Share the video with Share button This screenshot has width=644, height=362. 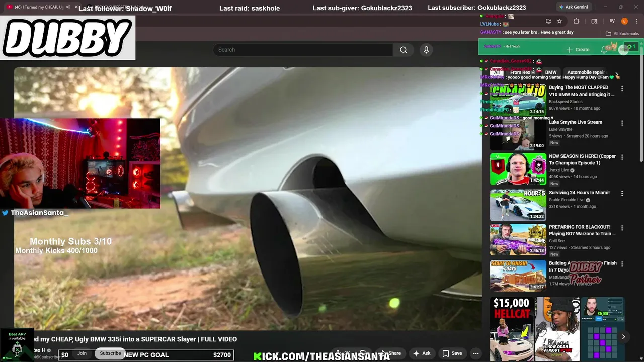pyautogui.click(x=391, y=353)
